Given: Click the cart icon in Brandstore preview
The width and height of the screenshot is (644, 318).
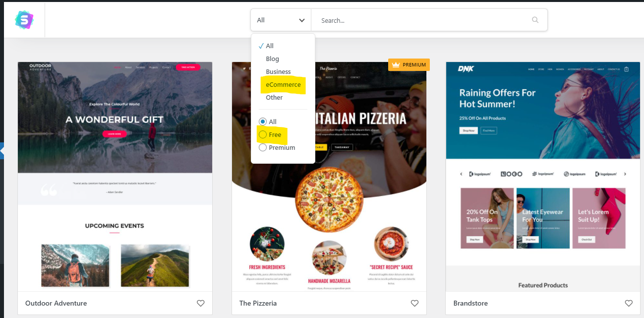Looking at the screenshot, I should (626, 69).
